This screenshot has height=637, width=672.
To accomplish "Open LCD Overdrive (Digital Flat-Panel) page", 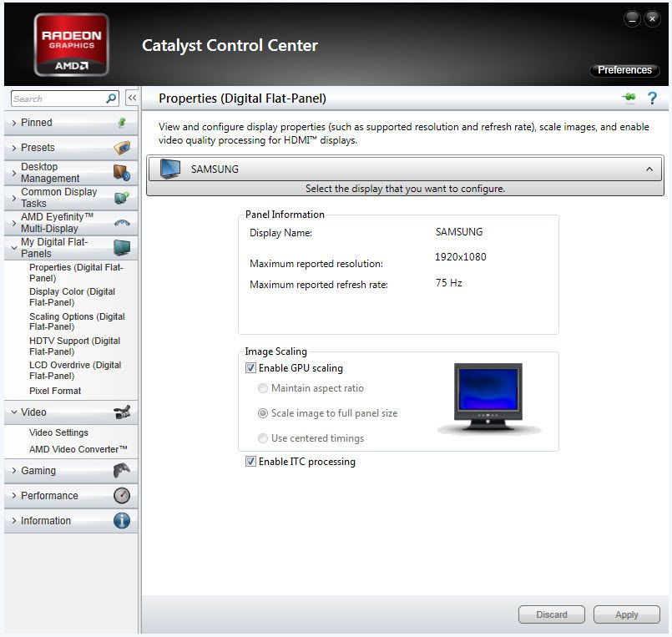I will point(75,371).
